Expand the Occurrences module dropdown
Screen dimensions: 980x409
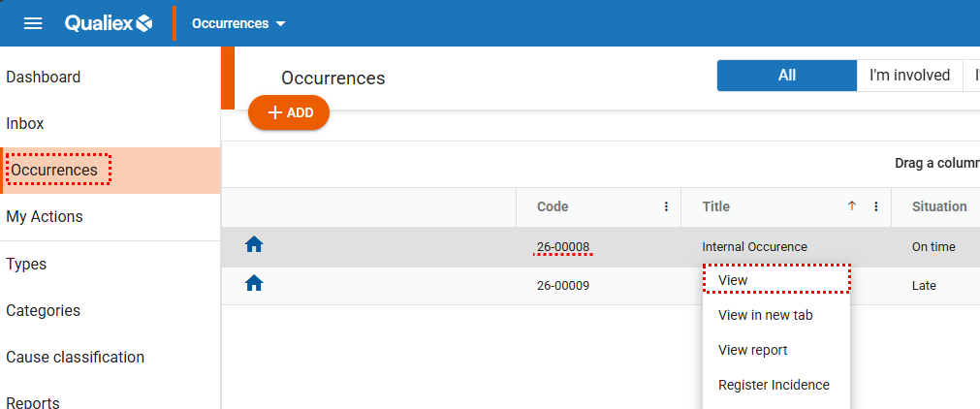pos(238,23)
